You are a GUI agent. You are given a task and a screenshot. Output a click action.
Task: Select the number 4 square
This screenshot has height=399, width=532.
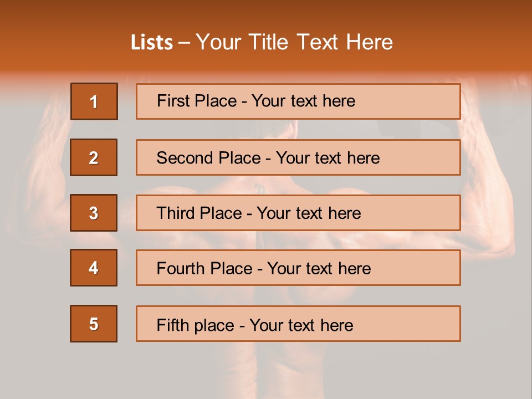(94, 268)
